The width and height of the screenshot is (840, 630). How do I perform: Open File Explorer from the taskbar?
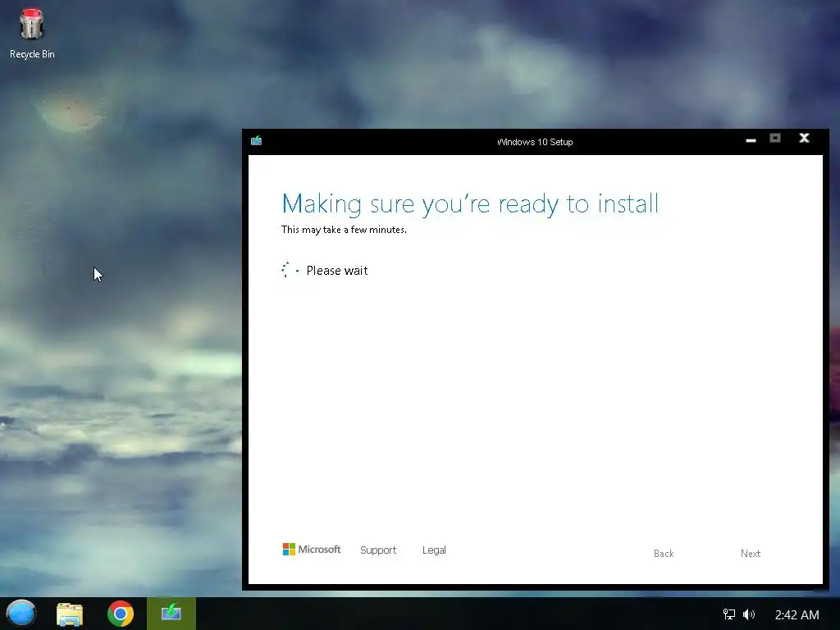[70, 614]
